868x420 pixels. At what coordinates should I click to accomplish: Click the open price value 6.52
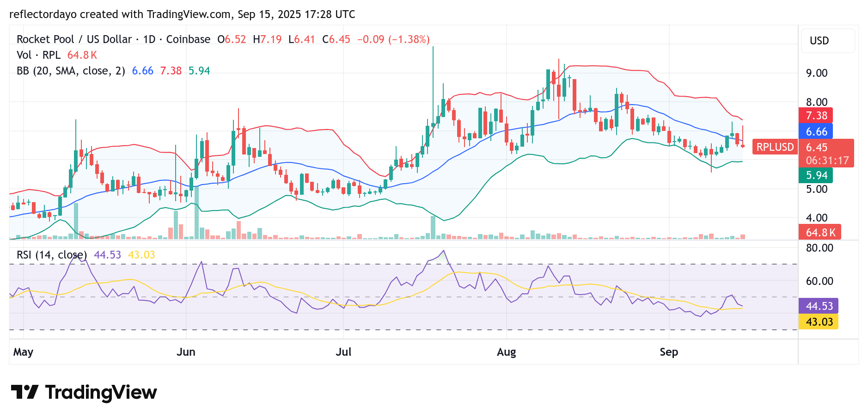[x=235, y=39]
